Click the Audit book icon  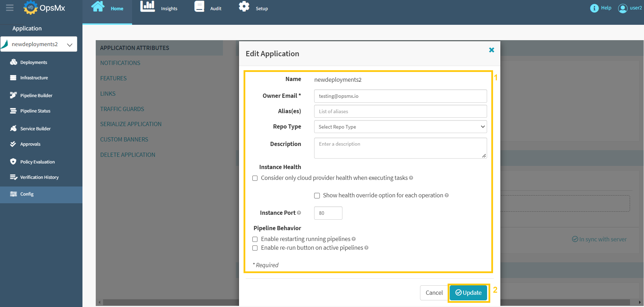199,7
